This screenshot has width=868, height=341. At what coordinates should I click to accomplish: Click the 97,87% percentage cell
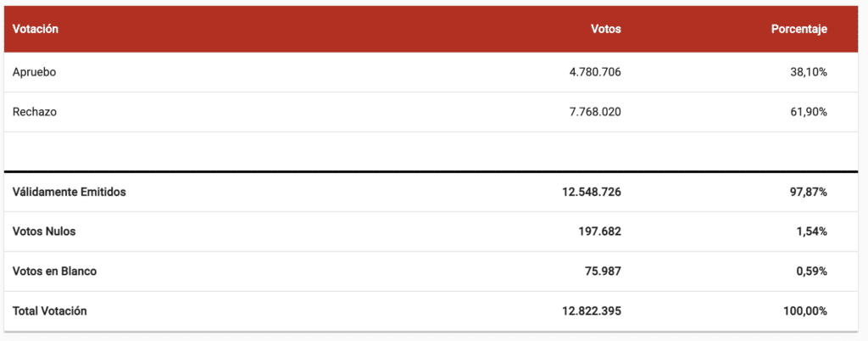[x=809, y=192]
